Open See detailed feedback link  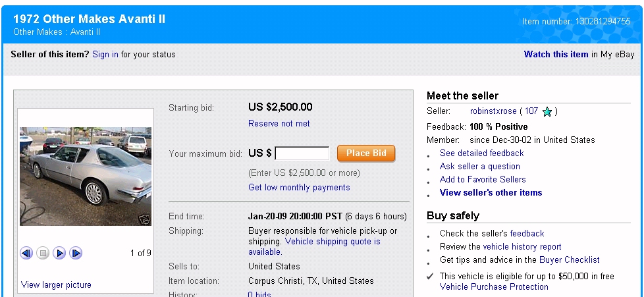pyautogui.click(x=481, y=153)
